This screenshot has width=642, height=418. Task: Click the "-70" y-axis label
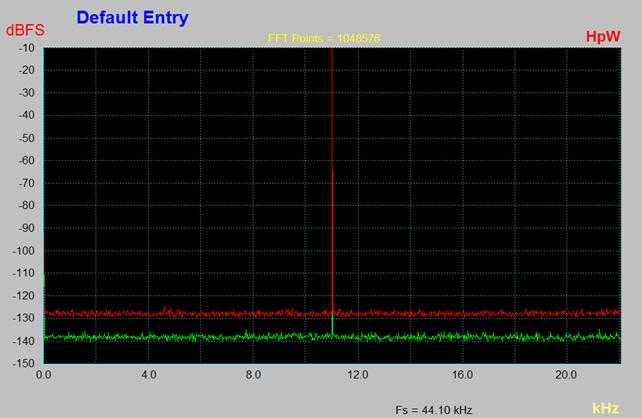coord(27,183)
